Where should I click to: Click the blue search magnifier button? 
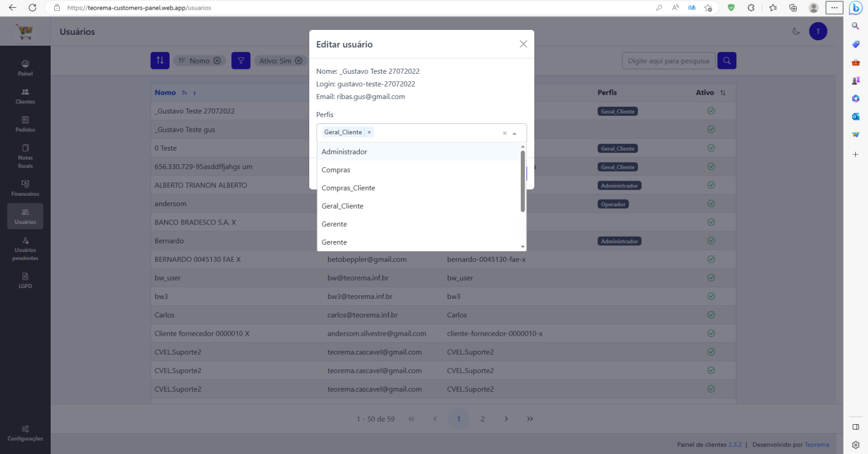726,60
